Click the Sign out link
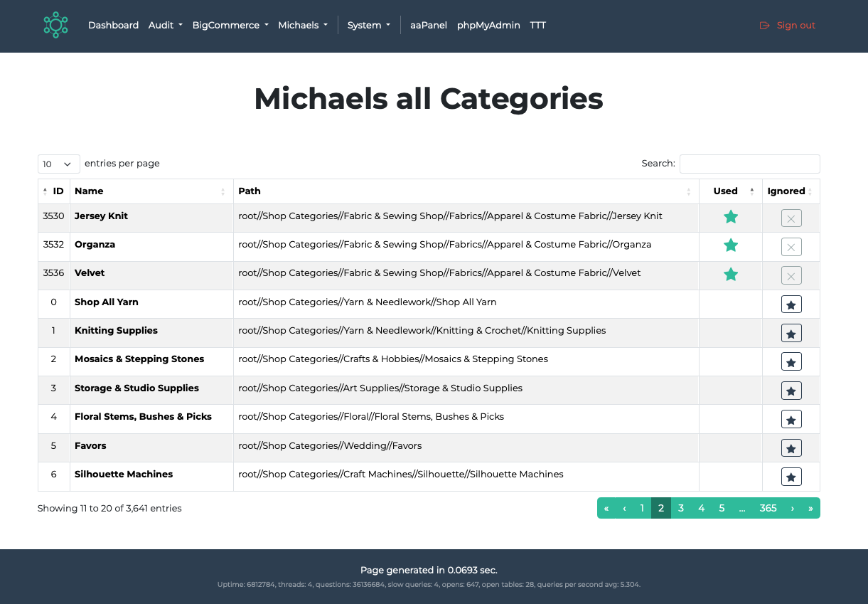This screenshot has height=604, width=868. [x=795, y=25]
